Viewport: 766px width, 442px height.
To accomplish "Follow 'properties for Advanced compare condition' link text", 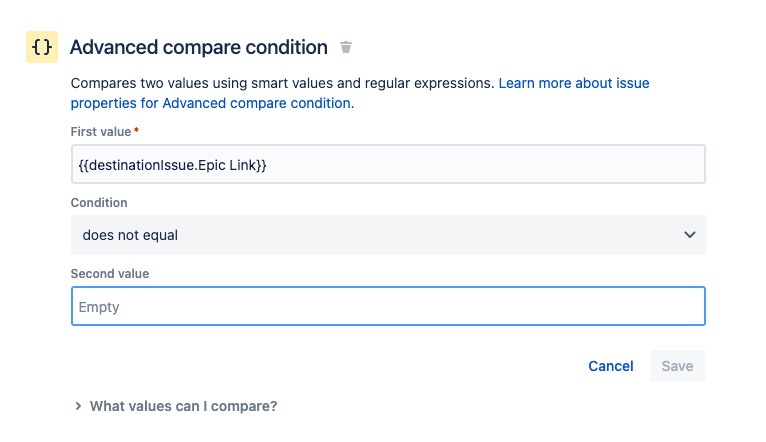I will click(212, 103).
